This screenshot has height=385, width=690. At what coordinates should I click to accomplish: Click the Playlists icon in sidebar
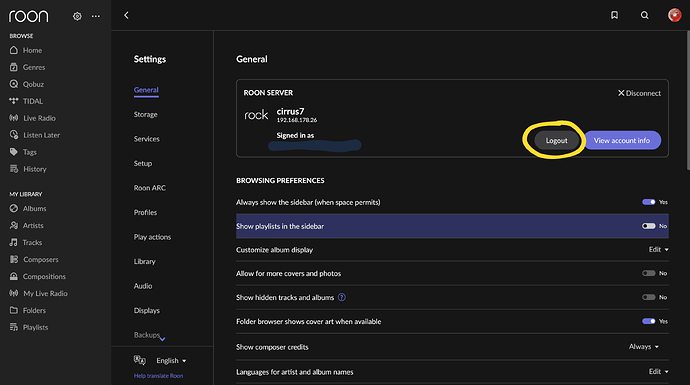click(14, 327)
